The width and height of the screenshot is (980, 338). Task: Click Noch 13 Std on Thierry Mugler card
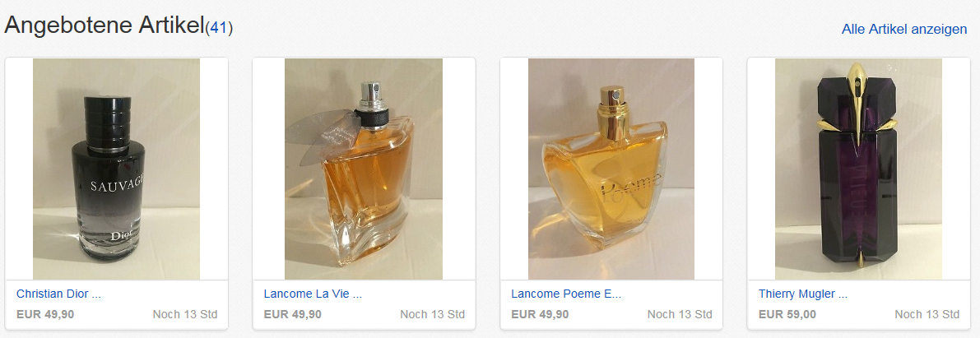[927, 314]
